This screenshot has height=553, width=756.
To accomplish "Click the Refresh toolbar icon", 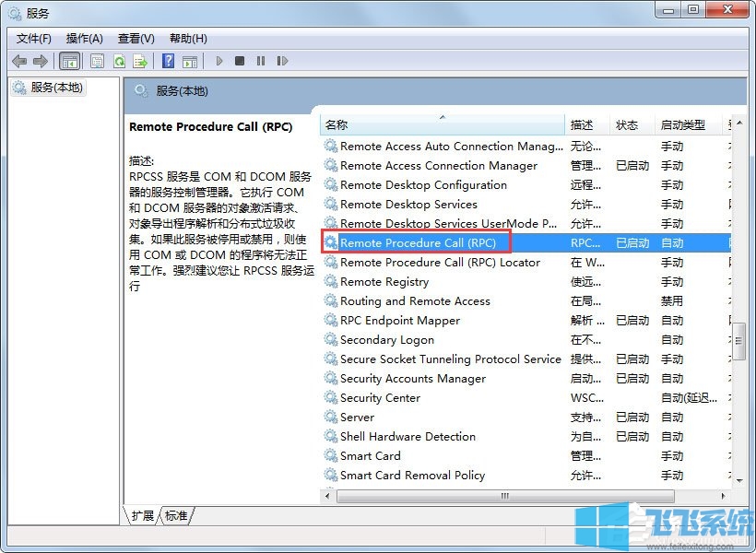I will coord(119,61).
